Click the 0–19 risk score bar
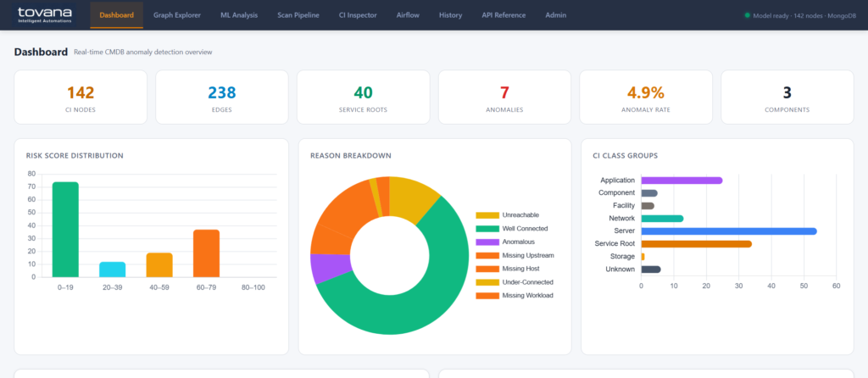The width and height of the screenshot is (868, 378). point(65,229)
